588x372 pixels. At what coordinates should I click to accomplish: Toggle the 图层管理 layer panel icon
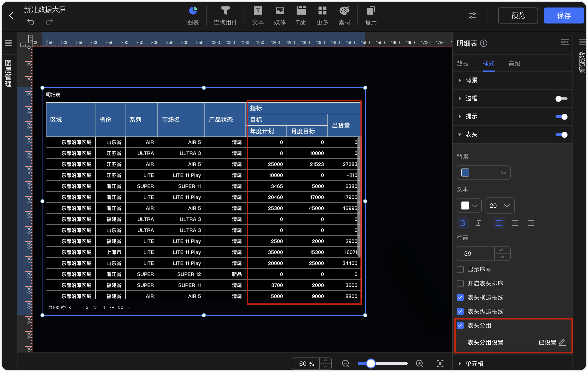point(8,43)
